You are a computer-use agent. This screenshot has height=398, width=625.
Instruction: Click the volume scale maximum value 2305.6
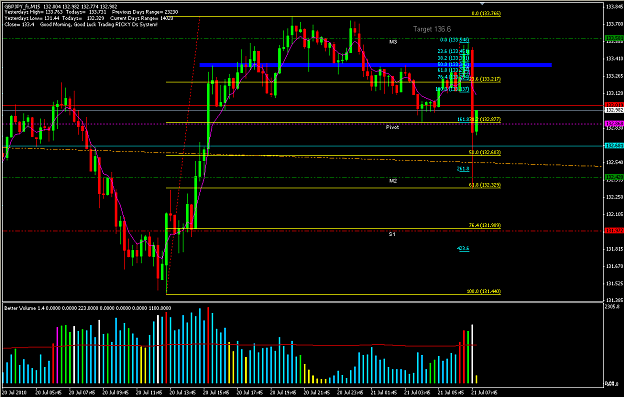[611, 307]
